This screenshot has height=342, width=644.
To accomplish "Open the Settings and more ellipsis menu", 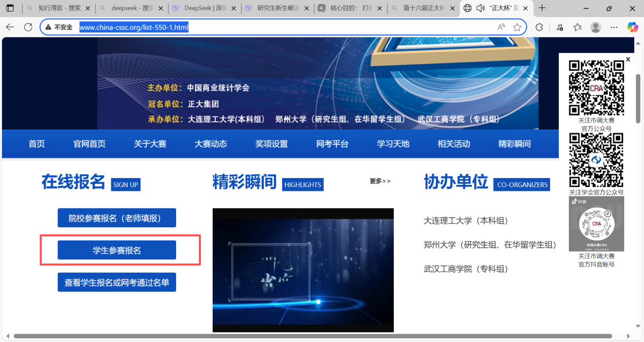I will click(x=614, y=27).
